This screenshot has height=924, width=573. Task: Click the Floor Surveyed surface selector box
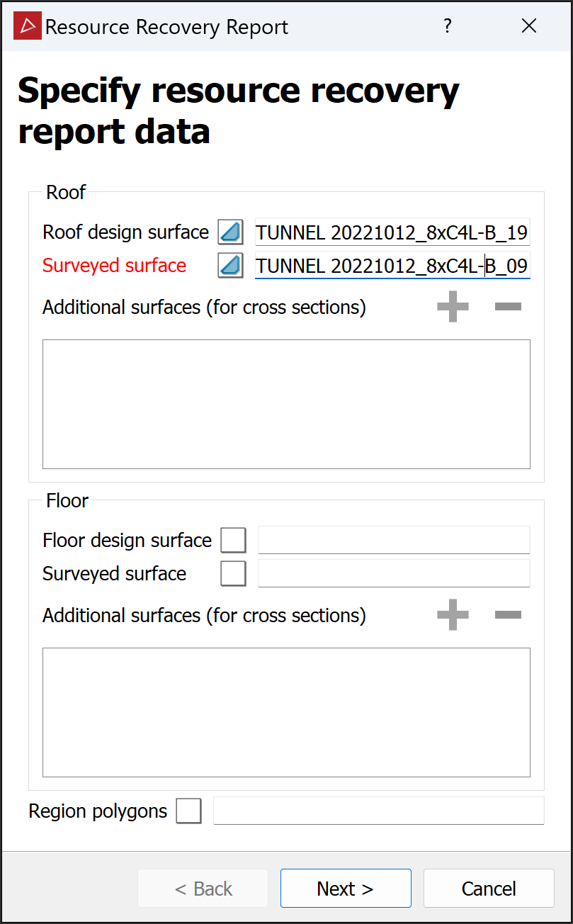tap(234, 573)
